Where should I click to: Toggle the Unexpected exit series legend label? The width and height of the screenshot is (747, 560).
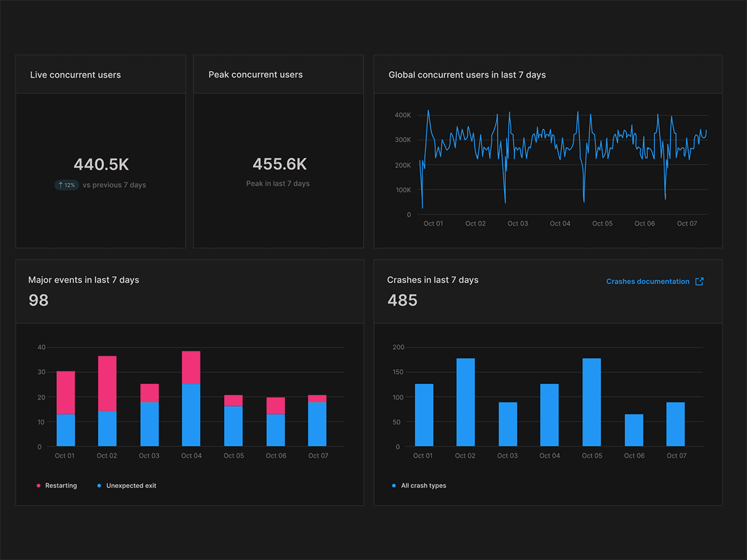[x=131, y=485]
